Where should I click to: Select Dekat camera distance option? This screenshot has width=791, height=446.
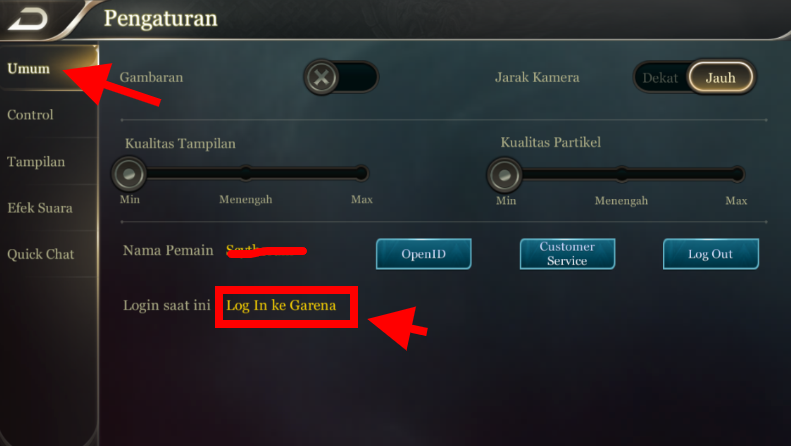point(660,78)
